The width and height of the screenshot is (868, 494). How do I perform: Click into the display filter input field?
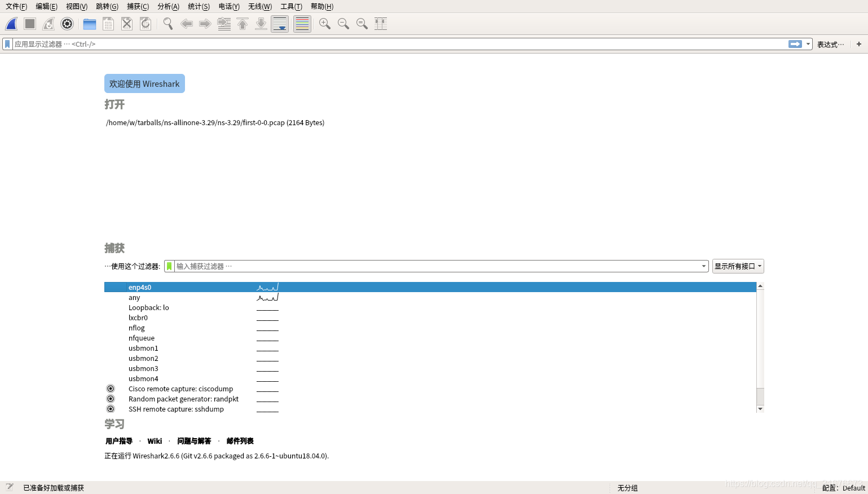click(399, 44)
